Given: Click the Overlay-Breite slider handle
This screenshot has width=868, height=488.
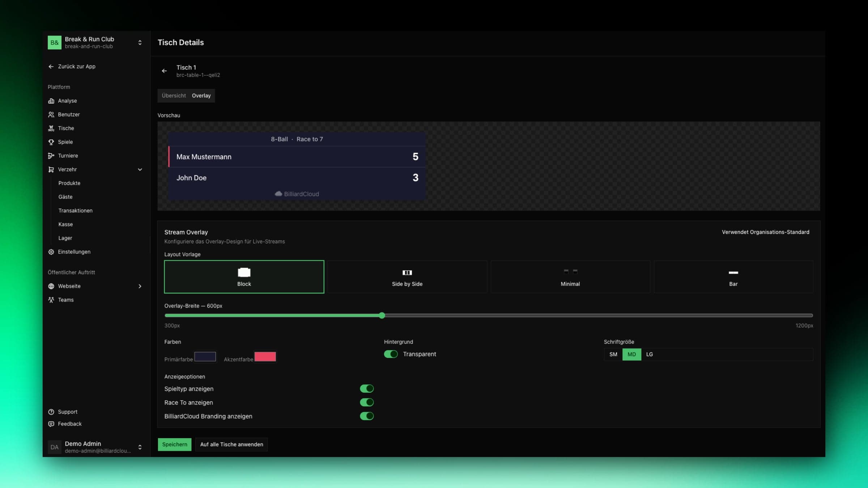Looking at the screenshot, I should pos(382,316).
